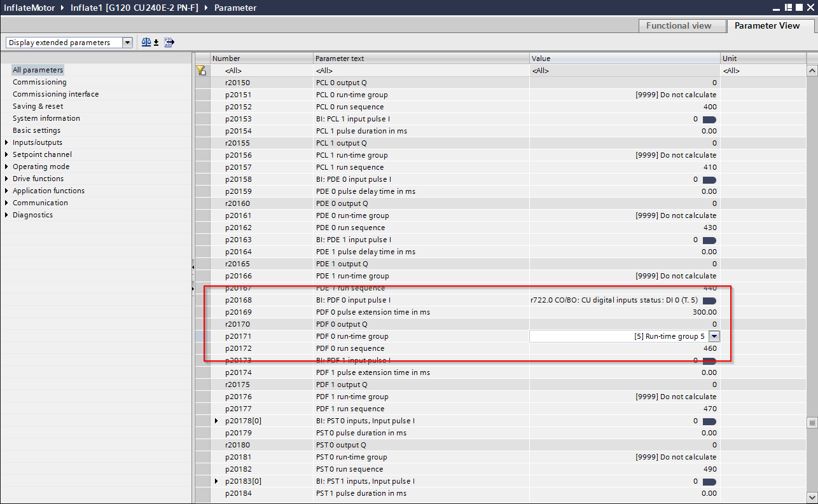Image resolution: width=818 pixels, height=504 pixels.
Task: Click the Parameter text <All> filter cell
Action: (421, 71)
